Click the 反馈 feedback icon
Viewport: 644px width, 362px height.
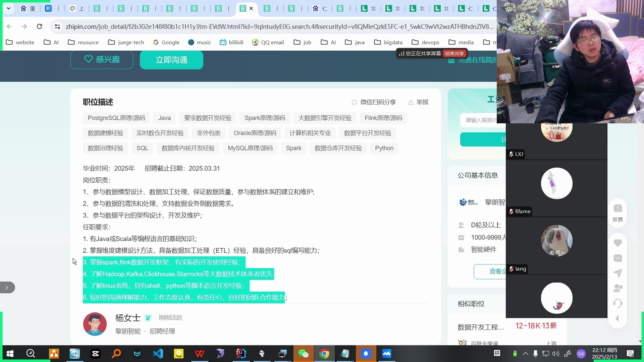(x=618, y=213)
